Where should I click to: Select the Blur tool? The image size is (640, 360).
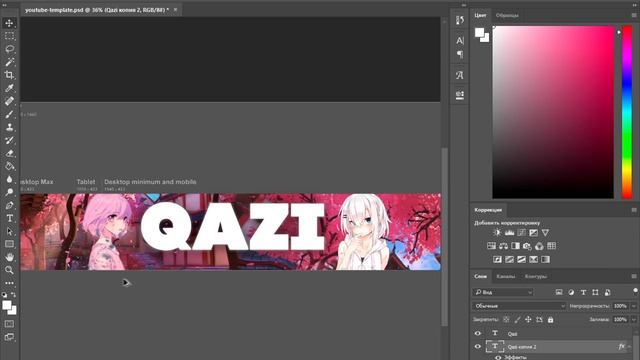(x=9, y=179)
